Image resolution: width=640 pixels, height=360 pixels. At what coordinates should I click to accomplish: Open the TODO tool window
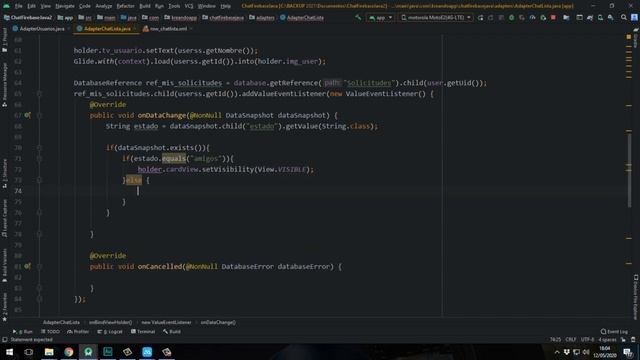[x=51, y=331]
